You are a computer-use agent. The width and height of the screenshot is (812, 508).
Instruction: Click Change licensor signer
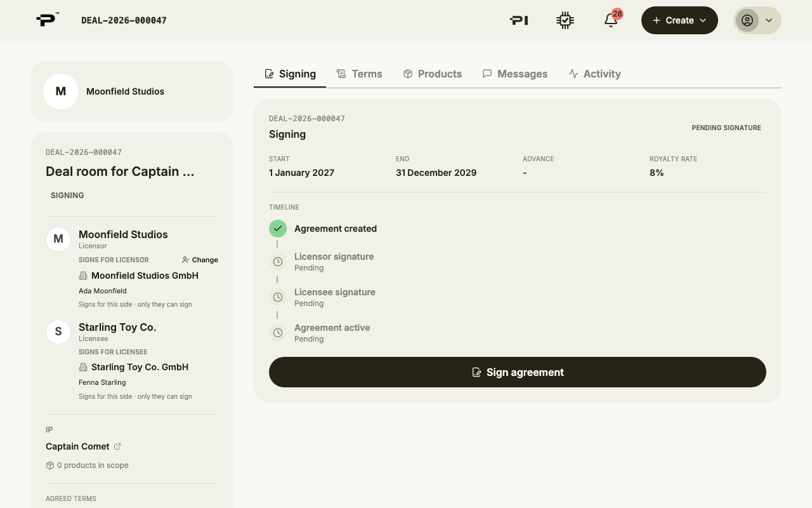coord(200,260)
